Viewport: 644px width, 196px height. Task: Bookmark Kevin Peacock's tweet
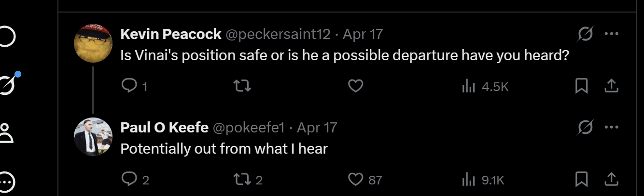coord(582,86)
